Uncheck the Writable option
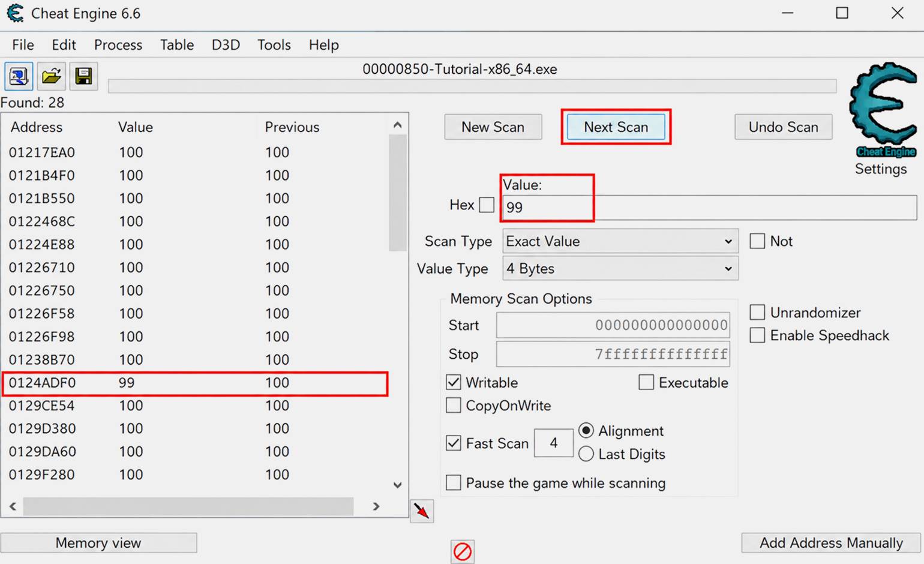This screenshot has height=564, width=924. pyautogui.click(x=454, y=382)
